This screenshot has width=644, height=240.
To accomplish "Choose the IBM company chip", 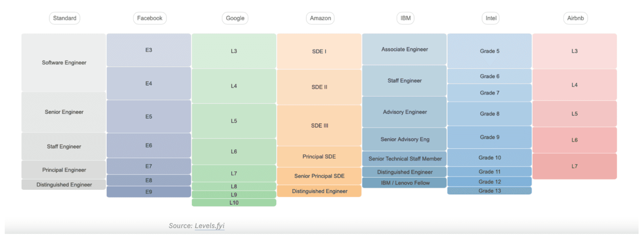I will click(x=405, y=18).
